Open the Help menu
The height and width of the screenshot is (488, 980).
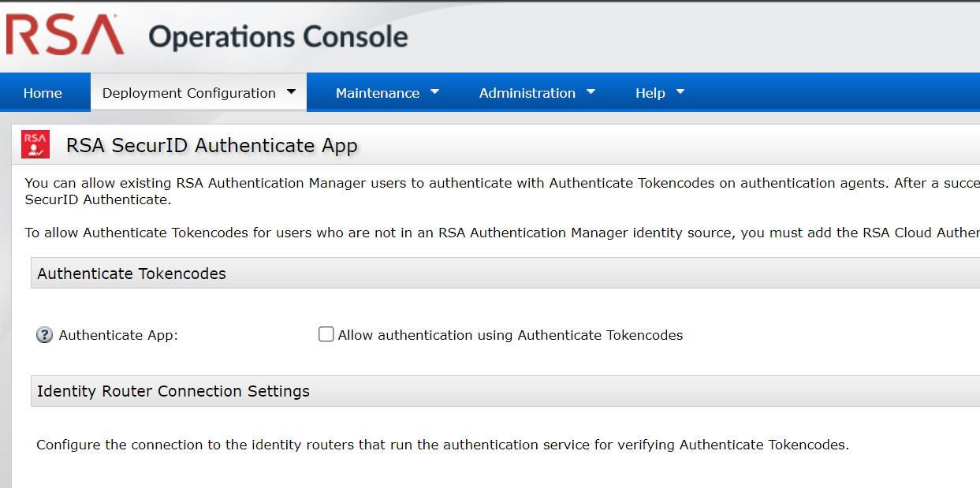coord(650,93)
